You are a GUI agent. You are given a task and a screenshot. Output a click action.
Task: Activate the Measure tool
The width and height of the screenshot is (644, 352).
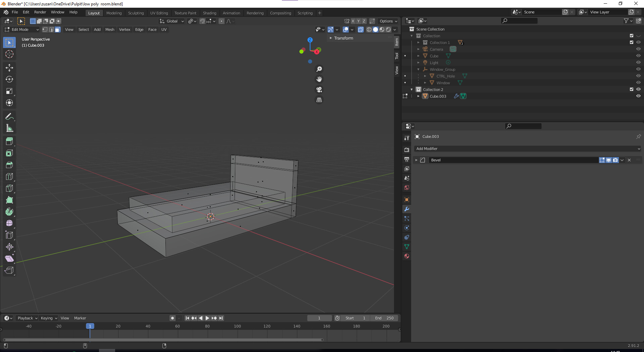click(9, 128)
